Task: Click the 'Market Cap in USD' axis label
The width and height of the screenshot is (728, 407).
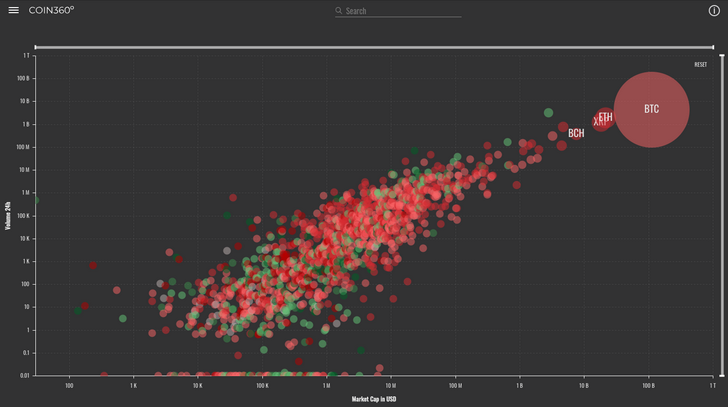Action: click(374, 399)
